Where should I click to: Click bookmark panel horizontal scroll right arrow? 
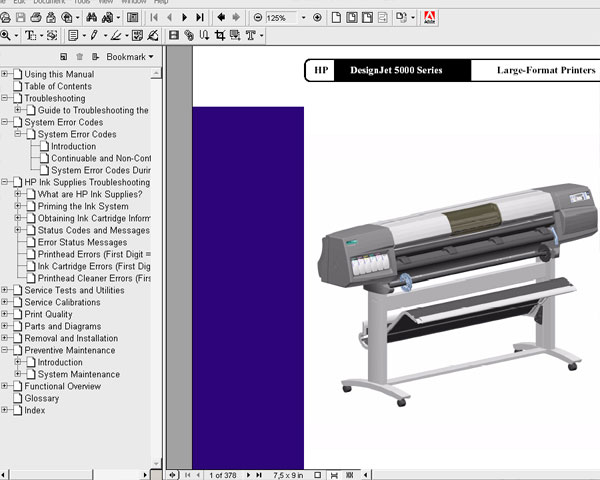pos(145,475)
